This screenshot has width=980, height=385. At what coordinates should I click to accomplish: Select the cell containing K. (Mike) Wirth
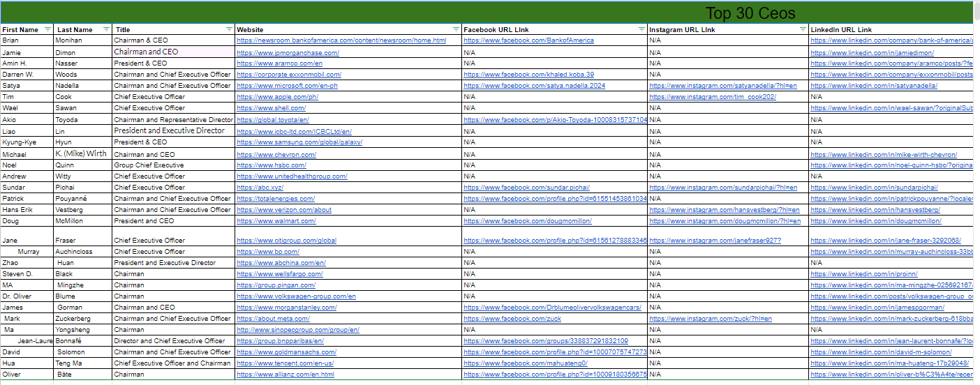click(x=82, y=154)
